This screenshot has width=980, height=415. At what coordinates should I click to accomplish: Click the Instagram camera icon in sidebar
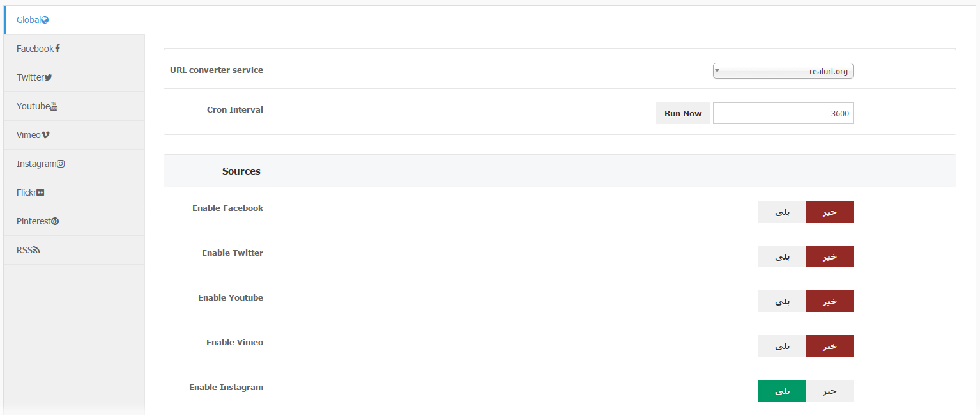pyautogui.click(x=61, y=164)
